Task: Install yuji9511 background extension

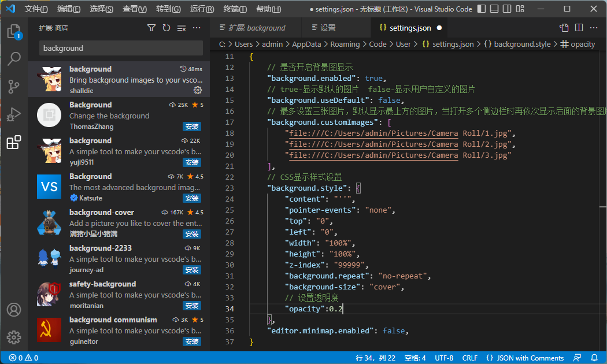Action: 191,162
